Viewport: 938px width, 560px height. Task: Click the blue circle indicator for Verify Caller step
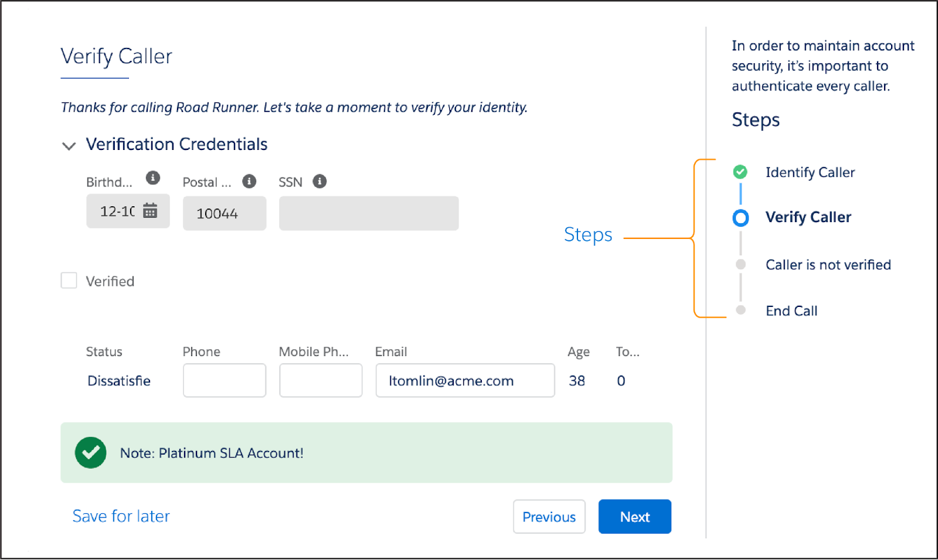(740, 218)
